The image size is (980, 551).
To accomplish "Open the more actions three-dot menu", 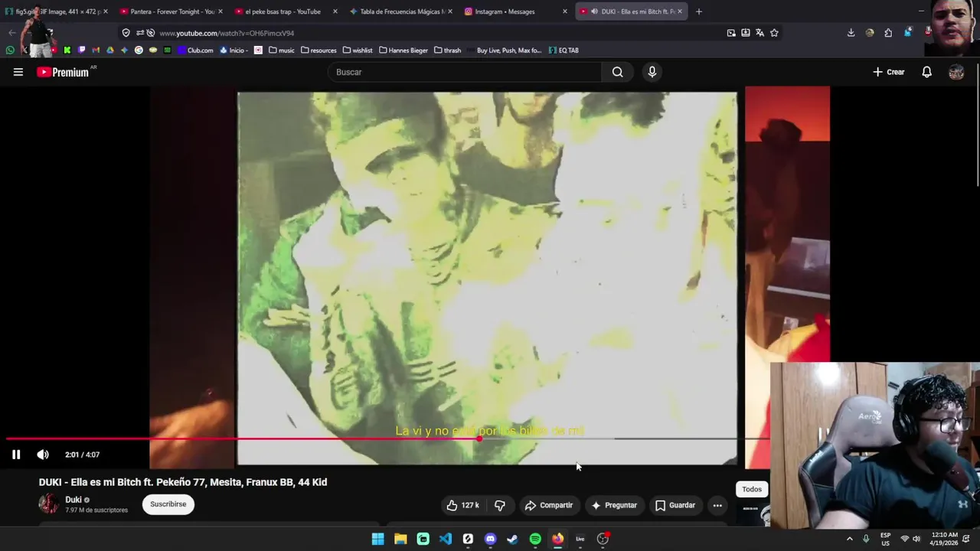I will [x=717, y=505].
